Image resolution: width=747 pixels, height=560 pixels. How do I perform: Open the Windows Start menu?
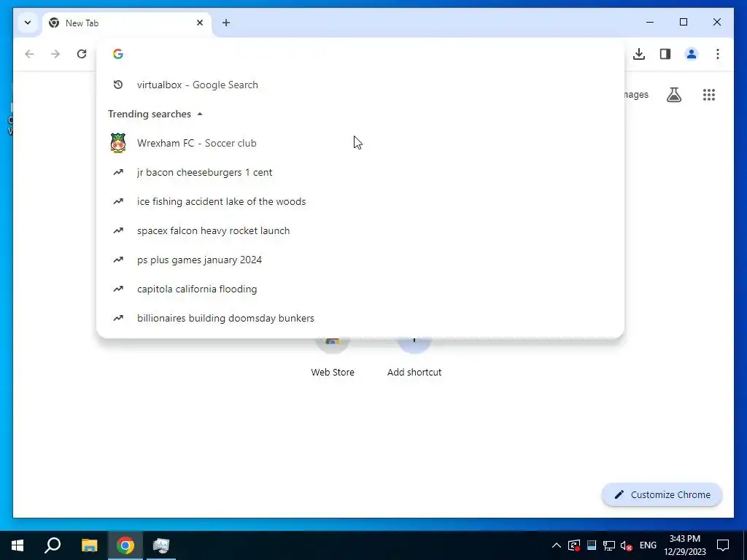pos(18,545)
